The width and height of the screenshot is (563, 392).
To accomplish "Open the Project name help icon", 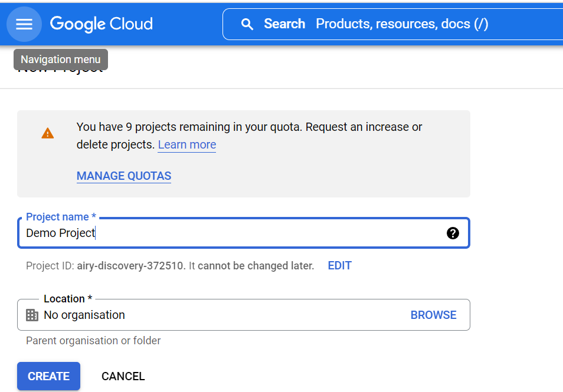I will pos(453,233).
